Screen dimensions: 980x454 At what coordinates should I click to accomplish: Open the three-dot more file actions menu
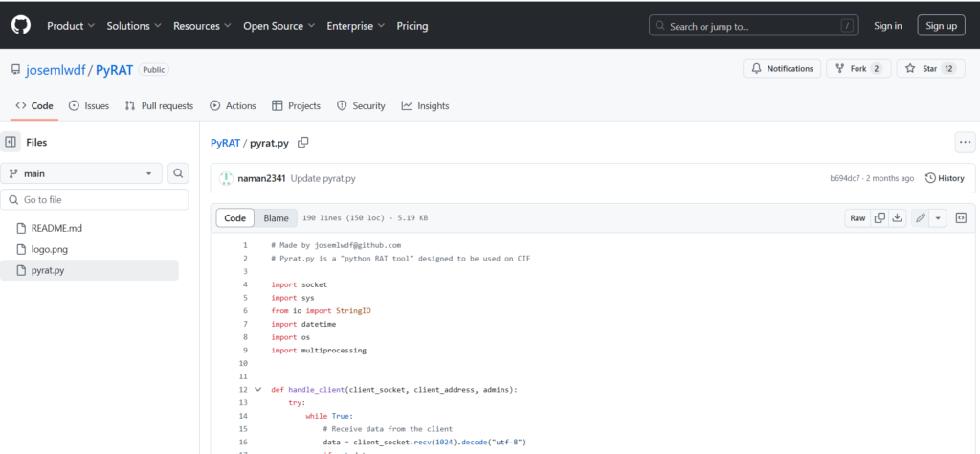pyautogui.click(x=965, y=143)
